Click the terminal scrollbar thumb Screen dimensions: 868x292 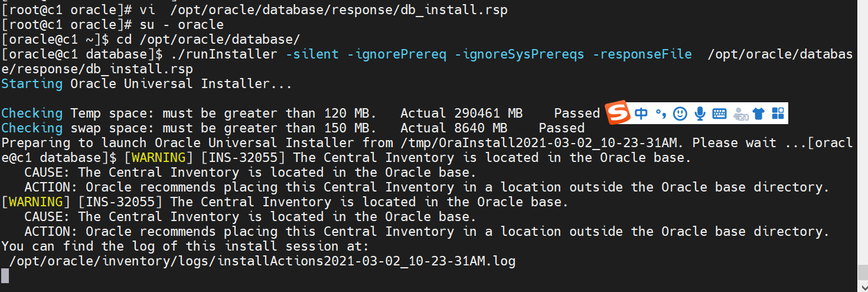click(x=862, y=272)
